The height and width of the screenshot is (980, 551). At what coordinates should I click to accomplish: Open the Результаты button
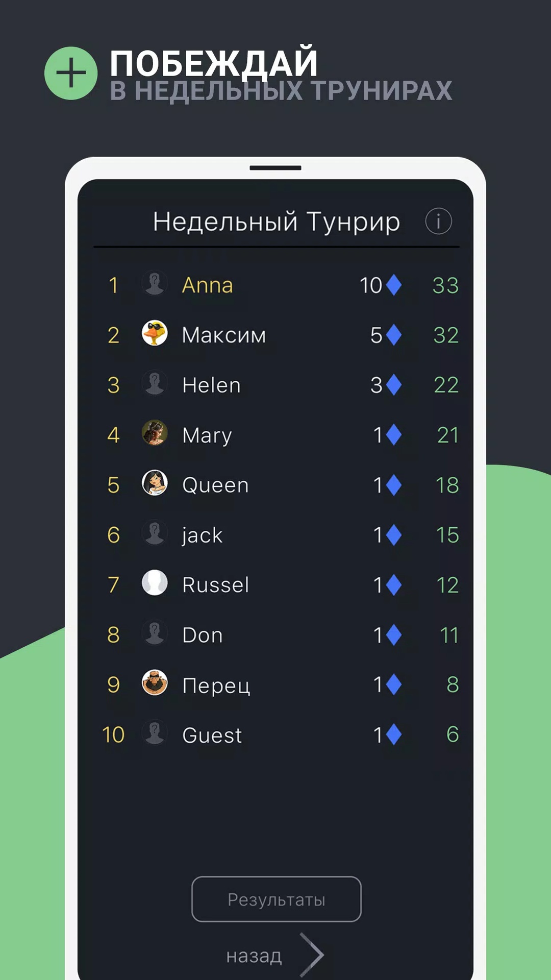(x=277, y=899)
